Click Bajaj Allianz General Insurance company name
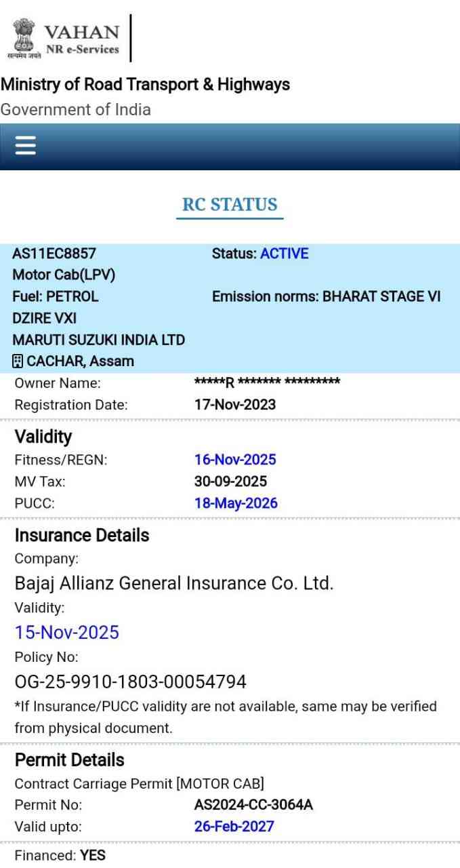The image size is (460, 868). pyautogui.click(x=174, y=583)
